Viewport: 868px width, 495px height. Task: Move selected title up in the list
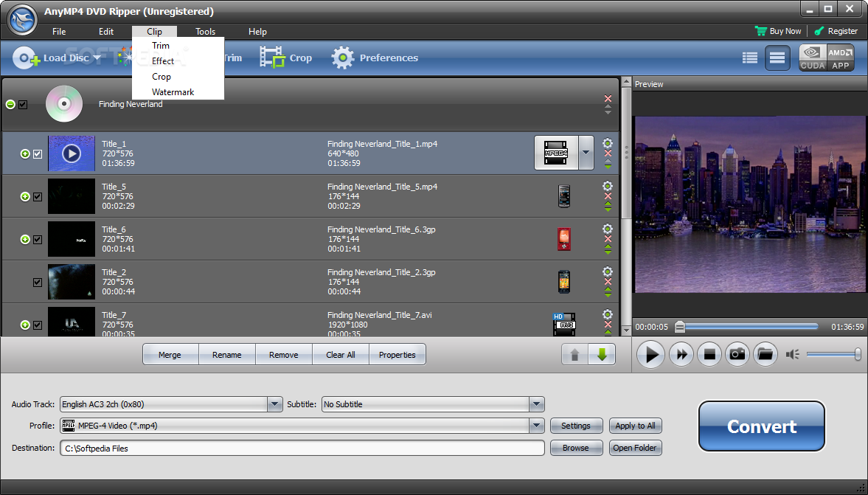point(574,354)
